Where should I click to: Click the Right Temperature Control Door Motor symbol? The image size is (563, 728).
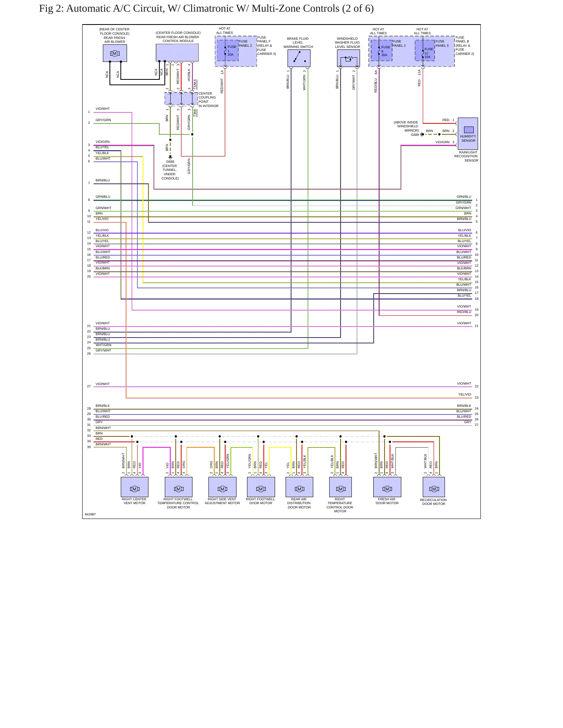click(341, 487)
